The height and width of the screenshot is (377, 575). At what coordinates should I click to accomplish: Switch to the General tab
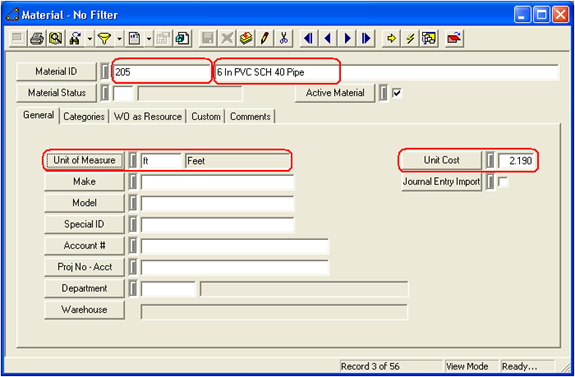pos(39,115)
